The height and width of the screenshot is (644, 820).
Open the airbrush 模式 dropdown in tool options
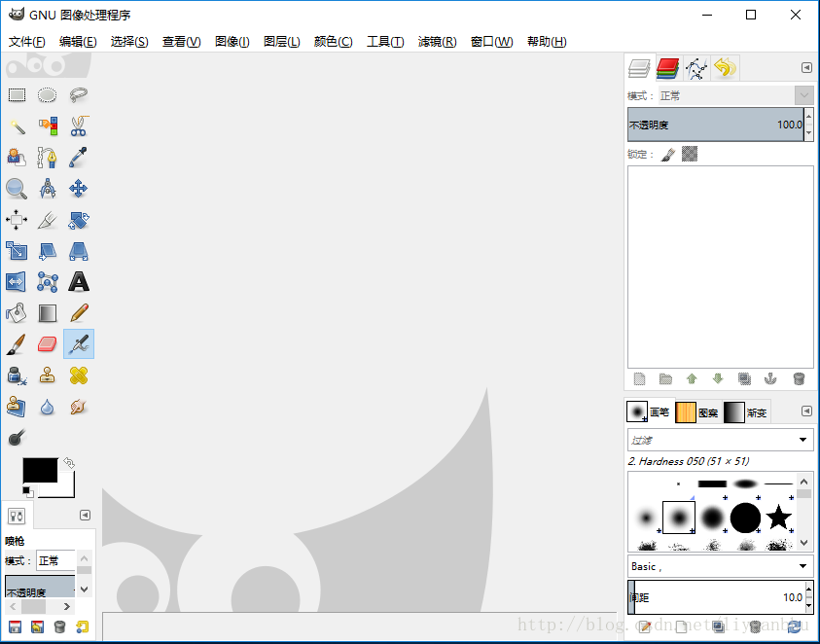[x=56, y=560]
